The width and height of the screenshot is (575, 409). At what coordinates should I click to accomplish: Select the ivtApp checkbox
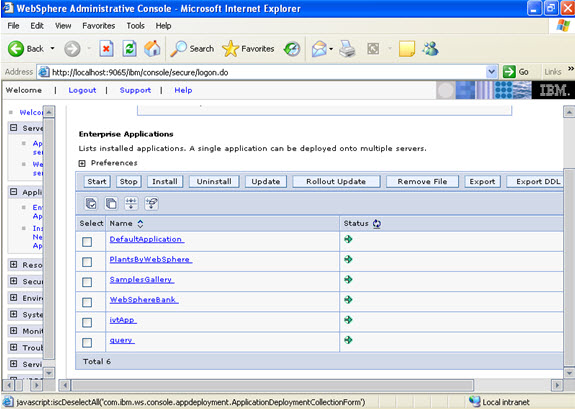[87, 322]
